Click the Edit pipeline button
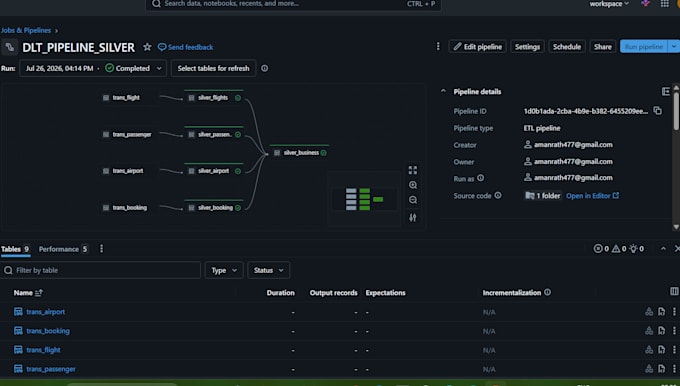 point(477,46)
